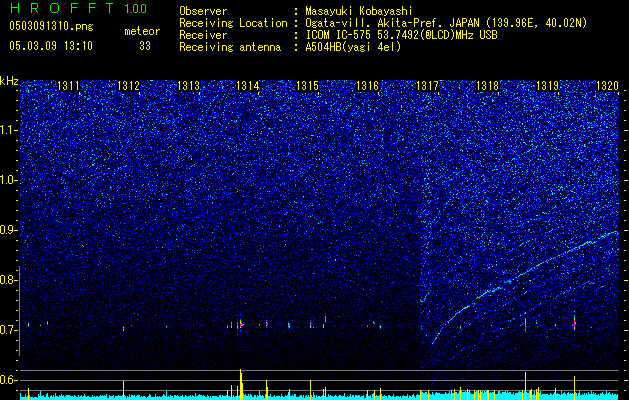The width and height of the screenshot is (629, 400).
Task: Click time marker 1319
Action: (548, 86)
